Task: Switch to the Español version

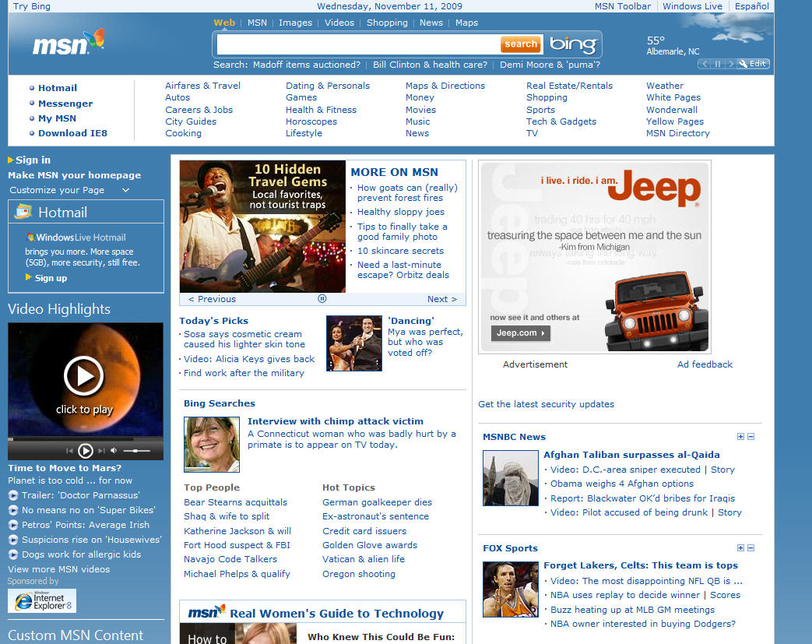Action: point(752,6)
